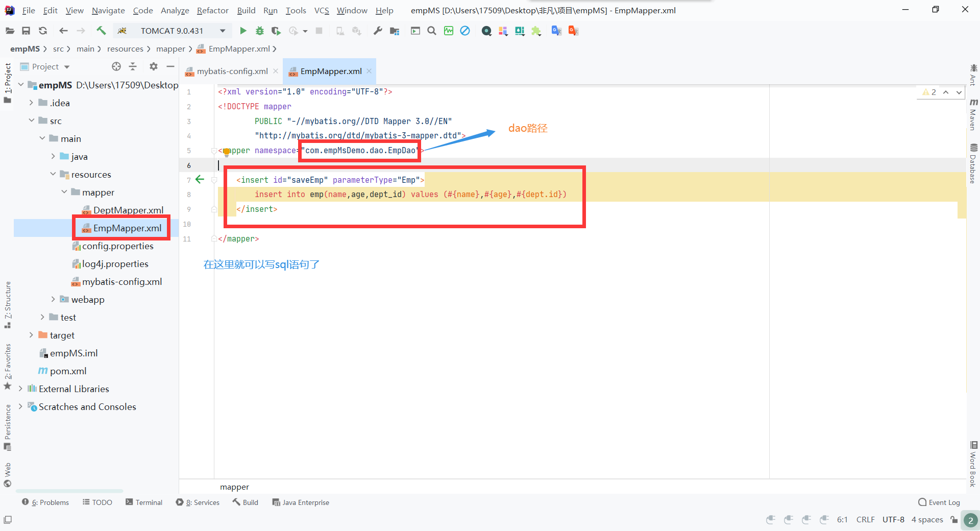Viewport: 980px width, 531px height.
Task: Click the Build project hammer icon
Action: [101, 31]
